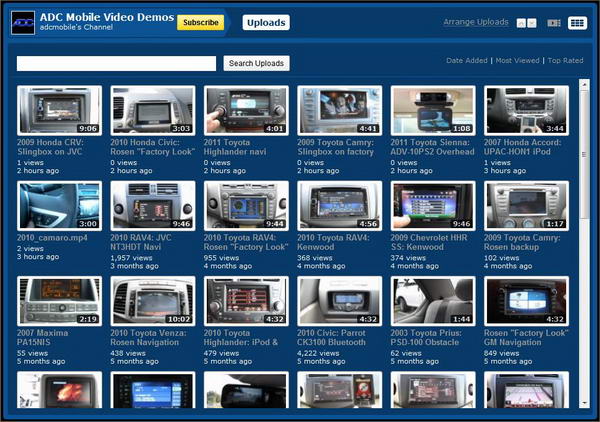Click the '2010_camaro.mp4' title link
Viewport: 600px width, 422px height.
point(52,238)
